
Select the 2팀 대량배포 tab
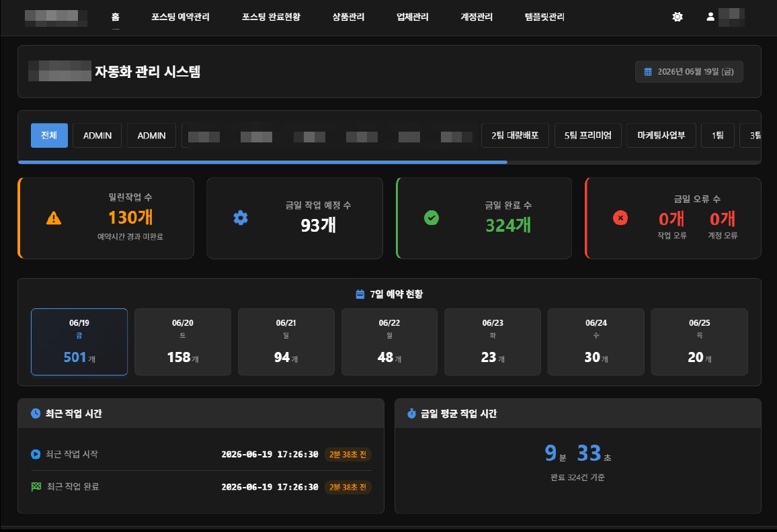coord(515,135)
